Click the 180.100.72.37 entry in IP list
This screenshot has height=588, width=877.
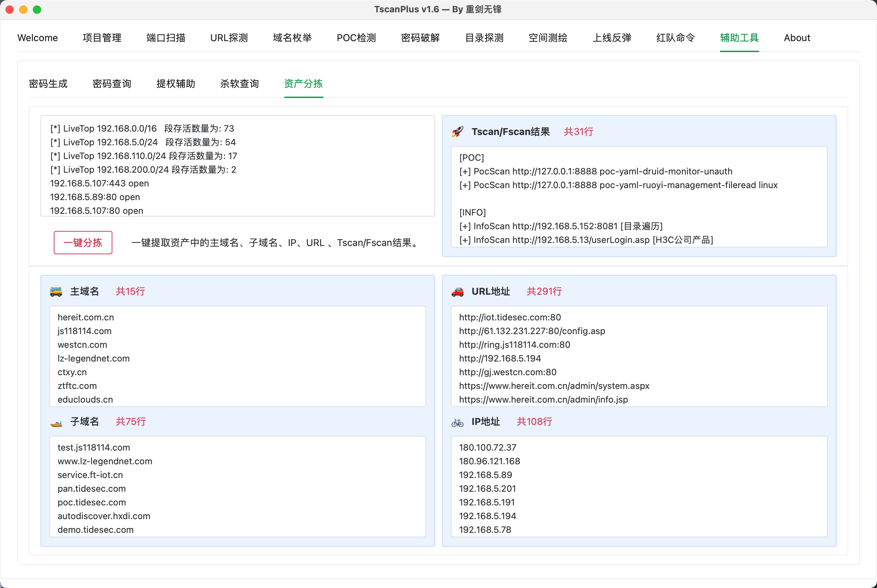coord(487,448)
